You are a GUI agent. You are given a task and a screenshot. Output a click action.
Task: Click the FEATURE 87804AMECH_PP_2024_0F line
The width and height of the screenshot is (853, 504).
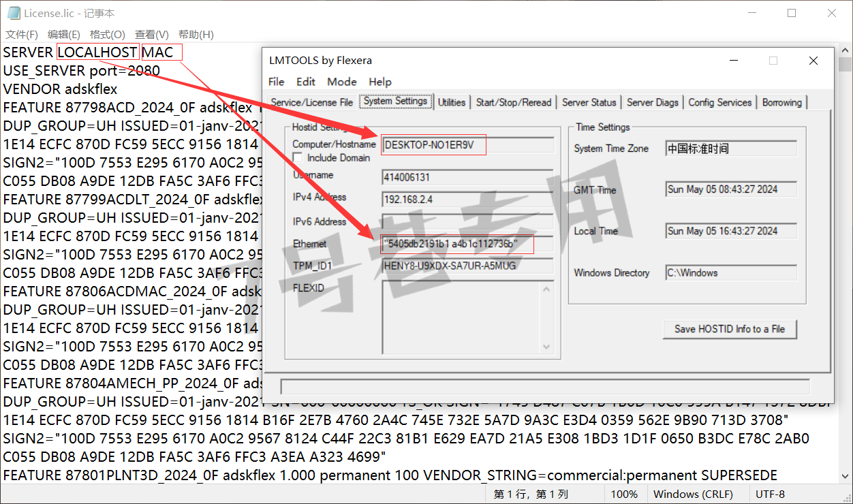click(x=133, y=383)
